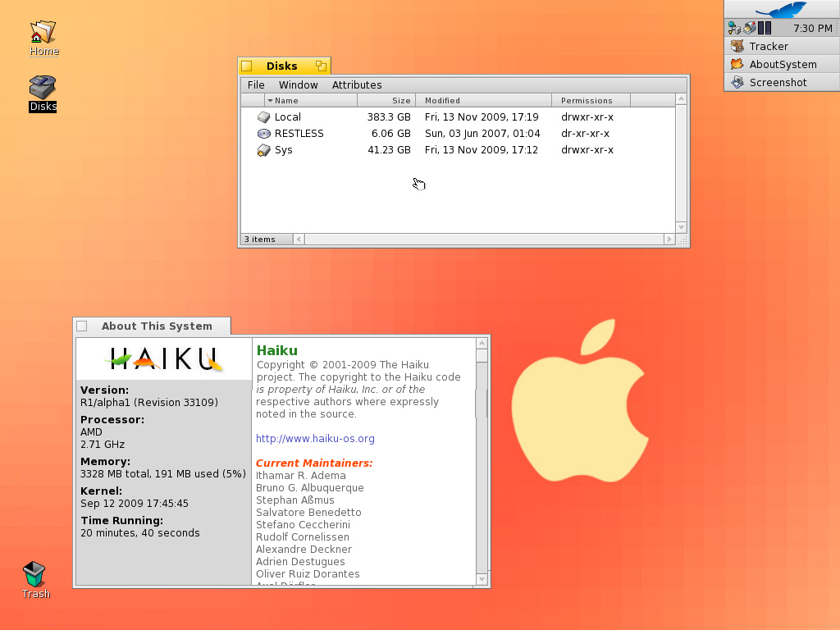Sort the Disks list by Name column
Screen dimensions: 840x630
311,100
